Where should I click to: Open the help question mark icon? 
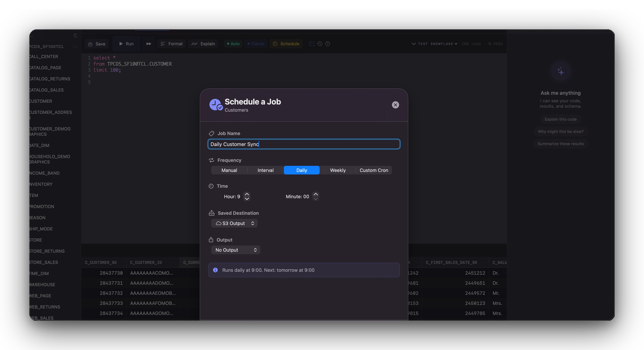point(327,44)
